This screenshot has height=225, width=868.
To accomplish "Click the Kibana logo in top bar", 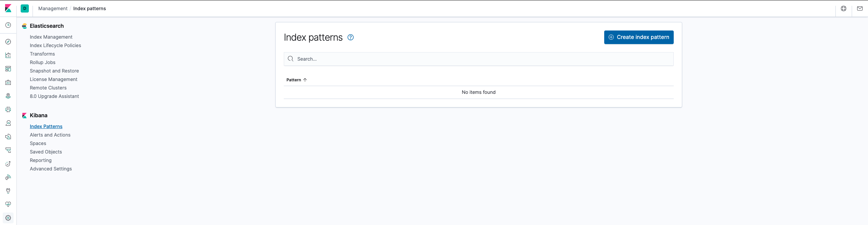I will pos(8,8).
